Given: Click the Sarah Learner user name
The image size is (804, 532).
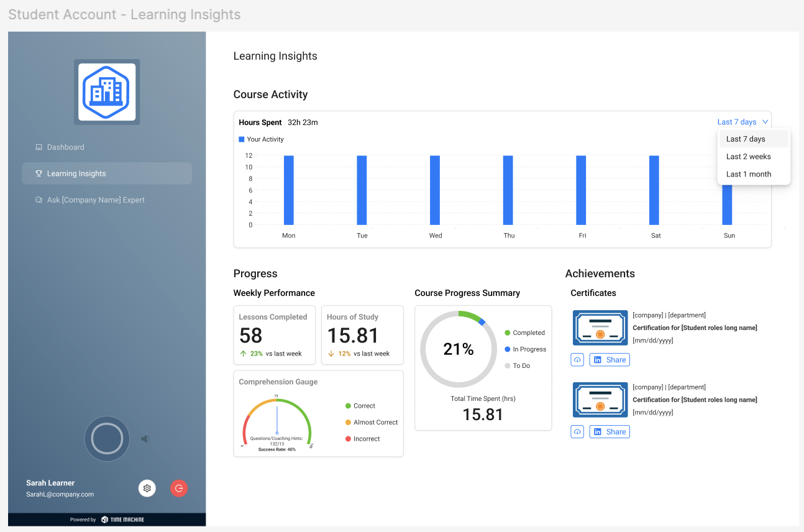Looking at the screenshot, I should (50, 483).
